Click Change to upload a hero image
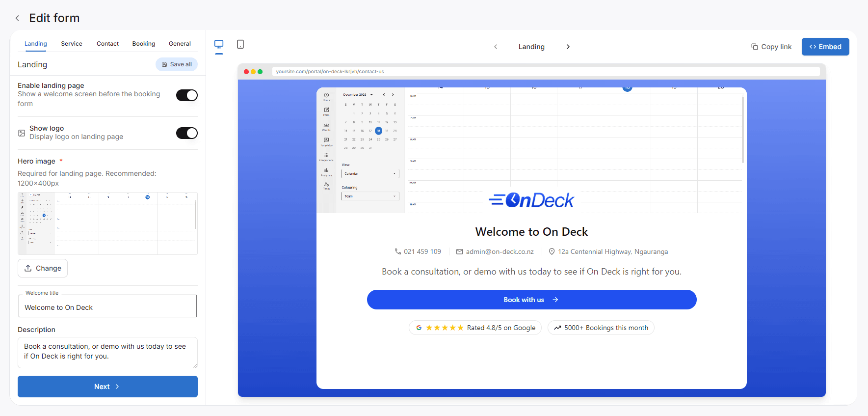This screenshot has height=416, width=868. pos(43,268)
